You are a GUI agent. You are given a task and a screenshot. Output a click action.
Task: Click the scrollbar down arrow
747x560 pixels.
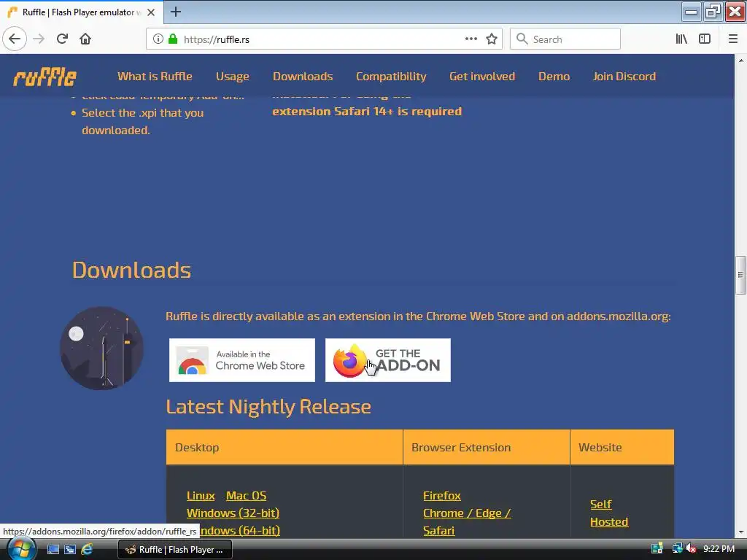click(741, 532)
